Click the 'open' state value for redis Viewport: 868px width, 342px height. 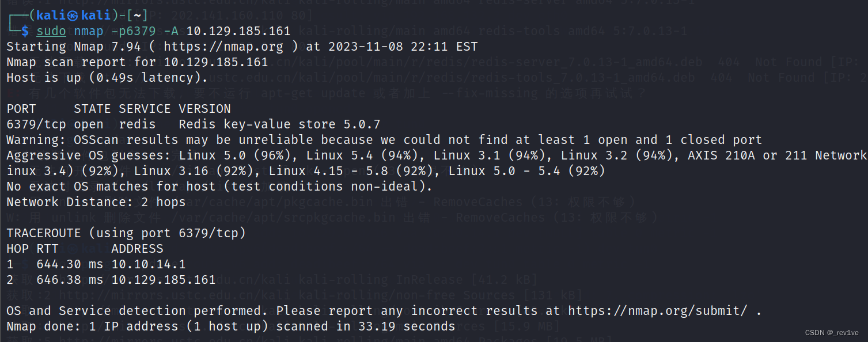tap(88, 124)
